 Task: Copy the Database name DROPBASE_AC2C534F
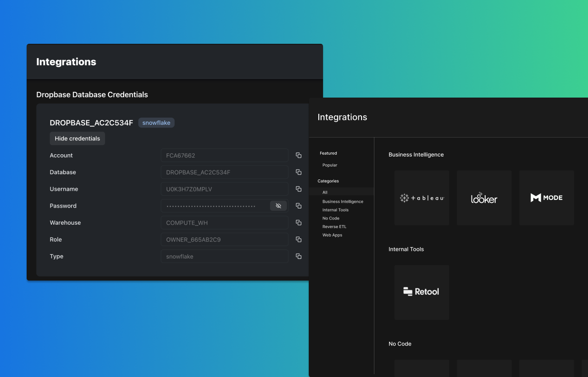(x=298, y=172)
